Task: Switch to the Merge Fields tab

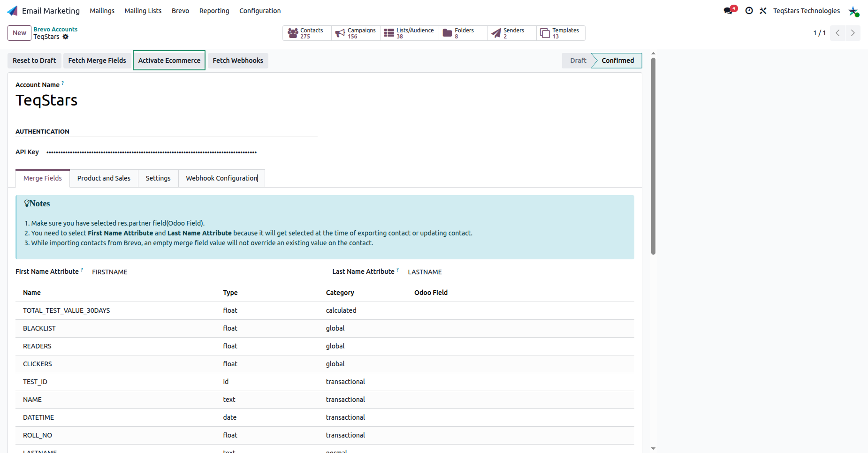Action: coord(43,178)
